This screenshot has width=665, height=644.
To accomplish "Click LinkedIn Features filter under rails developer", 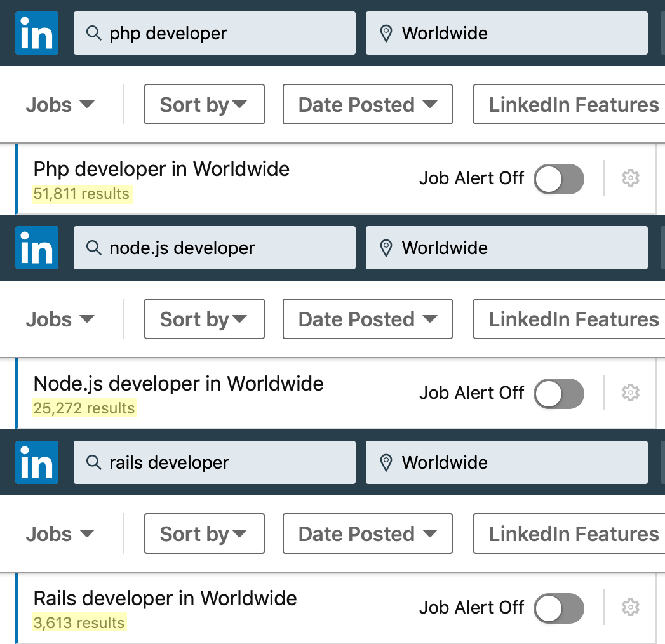I will coord(569,533).
